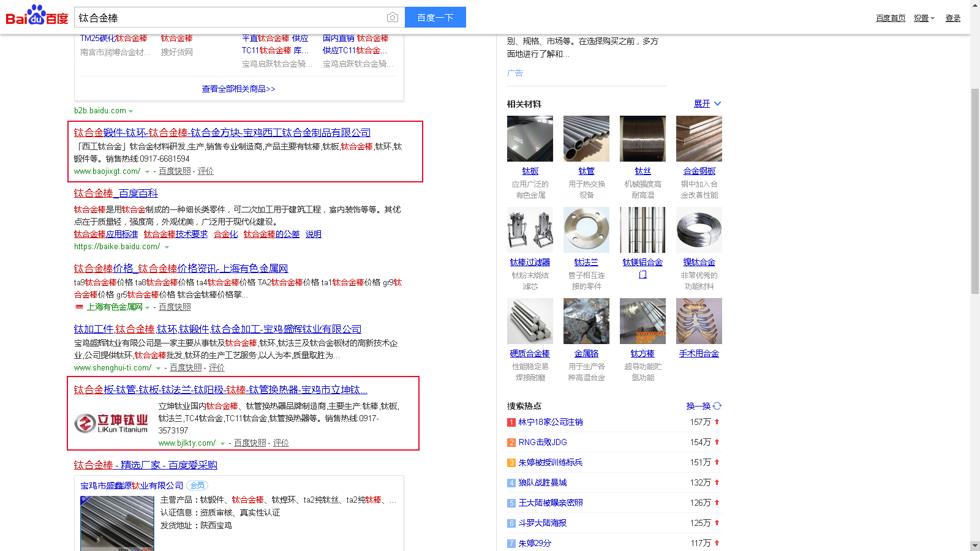Open the 设置 dropdown menu
This screenshot has height=551, width=980.
[924, 18]
